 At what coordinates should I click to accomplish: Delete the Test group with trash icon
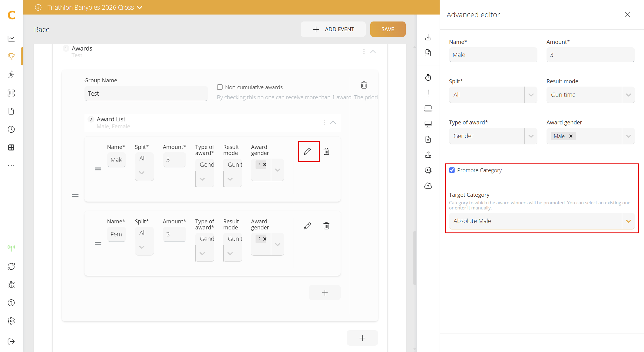pyautogui.click(x=364, y=85)
